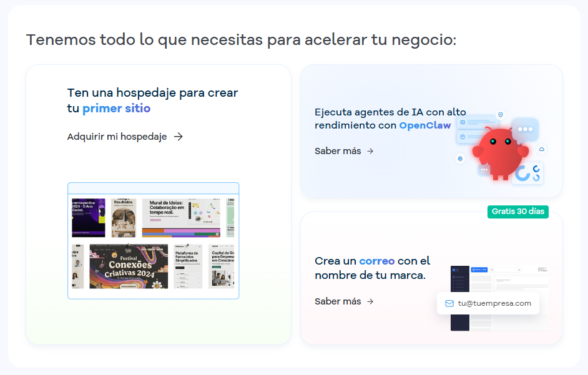The width and height of the screenshot is (588, 375).
Task: Click the 'Gratis 30 días' badge
Action: tap(518, 212)
